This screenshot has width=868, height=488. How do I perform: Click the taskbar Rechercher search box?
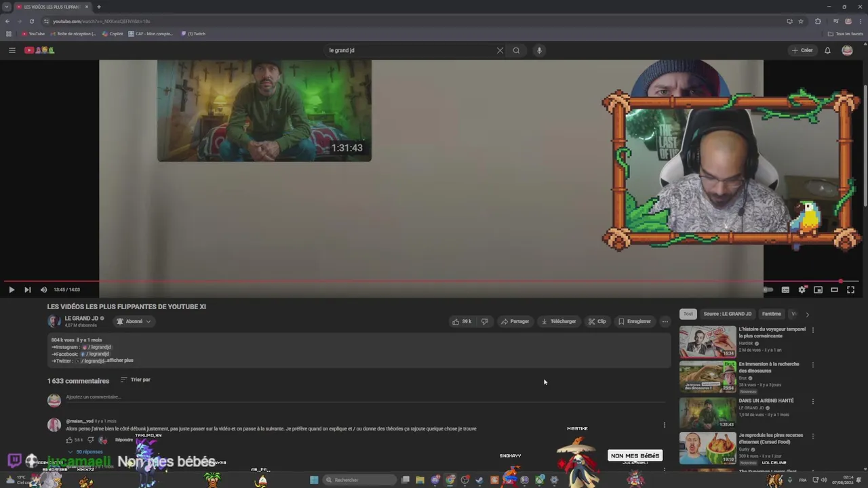click(x=359, y=480)
